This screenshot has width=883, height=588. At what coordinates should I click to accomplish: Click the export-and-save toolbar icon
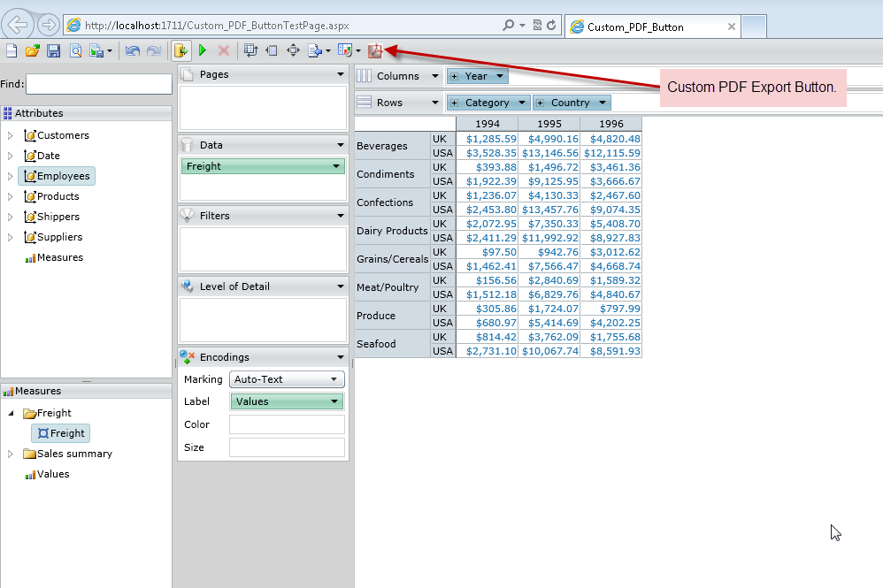(x=96, y=50)
